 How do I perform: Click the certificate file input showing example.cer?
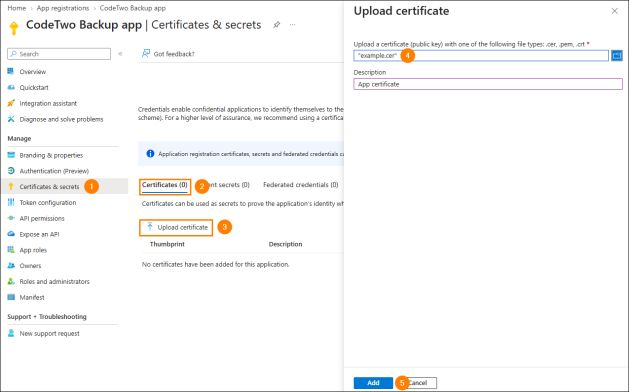pos(481,56)
